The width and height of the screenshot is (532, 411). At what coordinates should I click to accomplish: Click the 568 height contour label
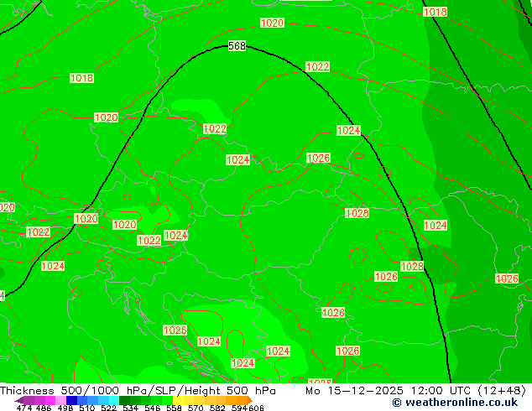[237, 45]
